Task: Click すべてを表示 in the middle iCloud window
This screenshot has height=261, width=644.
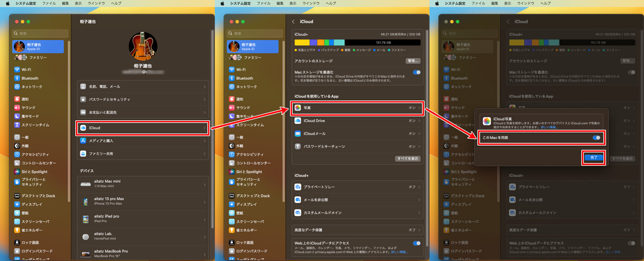Action: [x=408, y=159]
